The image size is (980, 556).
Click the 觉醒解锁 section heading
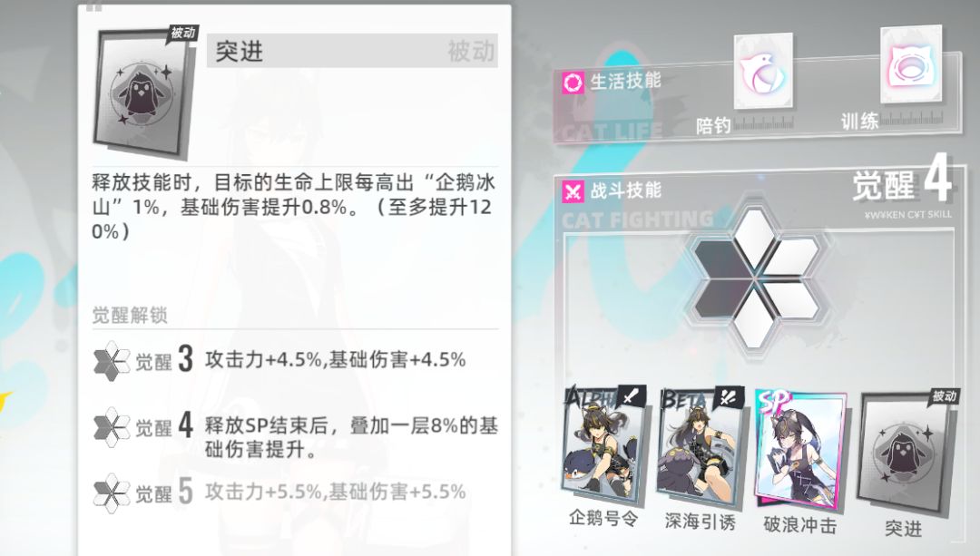[x=130, y=316]
